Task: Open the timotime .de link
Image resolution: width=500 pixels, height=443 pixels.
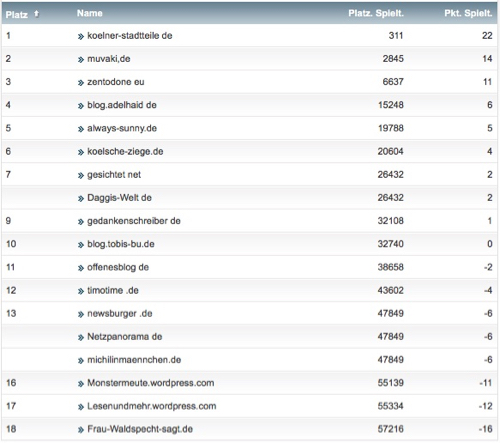Action: click(113, 290)
